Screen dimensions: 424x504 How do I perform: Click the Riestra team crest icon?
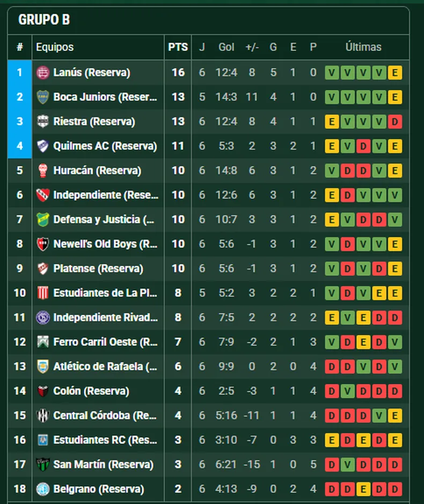[43, 122]
